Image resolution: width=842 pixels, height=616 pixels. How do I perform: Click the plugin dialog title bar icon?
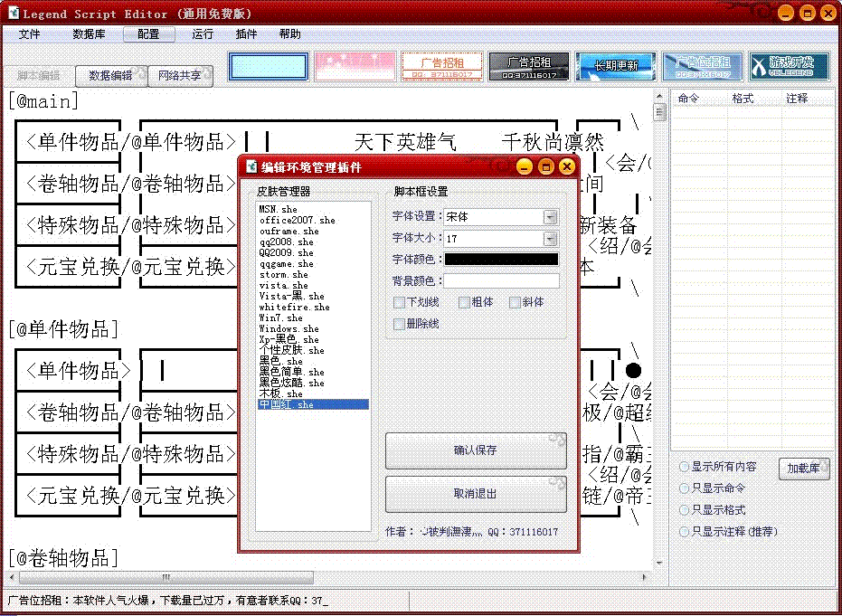pos(251,166)
